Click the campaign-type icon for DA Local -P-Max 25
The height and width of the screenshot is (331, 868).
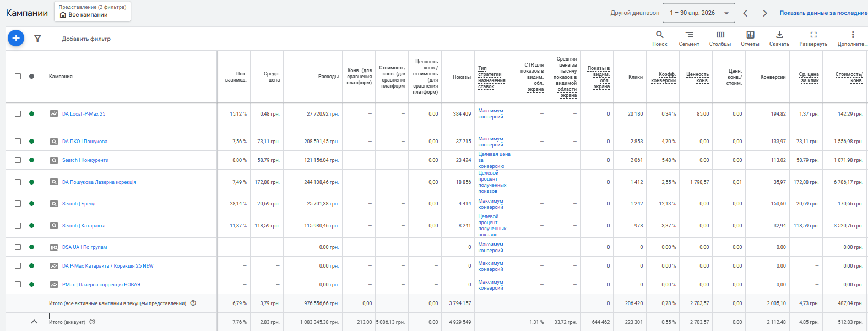(x=54, y=113)
